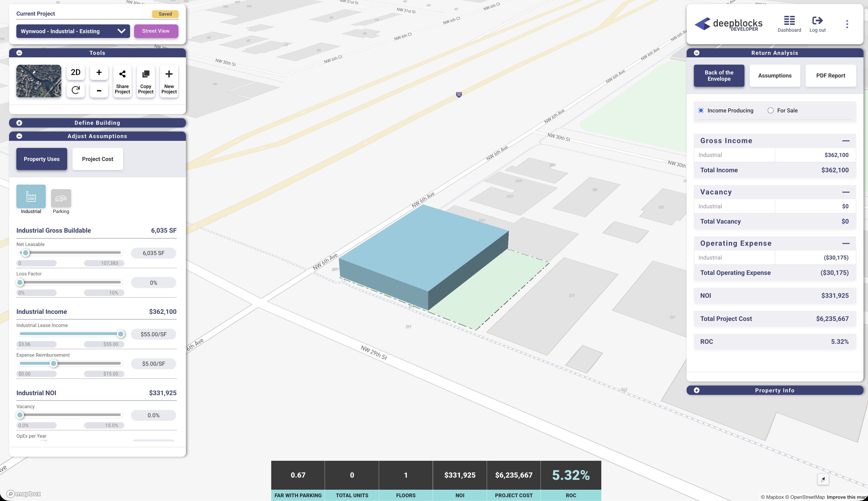Edit the Expense Reimbursement maximum $15.00 field

pyautogui.click(x=104, y=374)
